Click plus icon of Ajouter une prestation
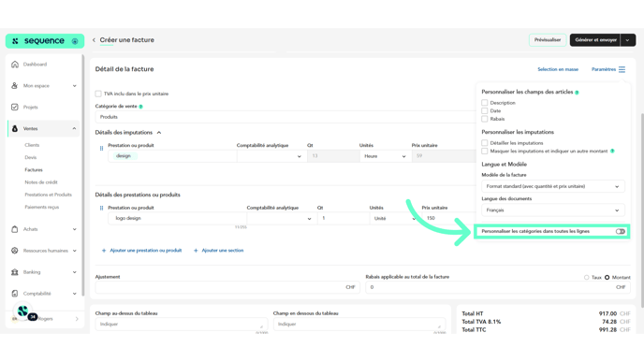This screenshot has width=644, height=362. pyautogui.click(x=104, y=251)
